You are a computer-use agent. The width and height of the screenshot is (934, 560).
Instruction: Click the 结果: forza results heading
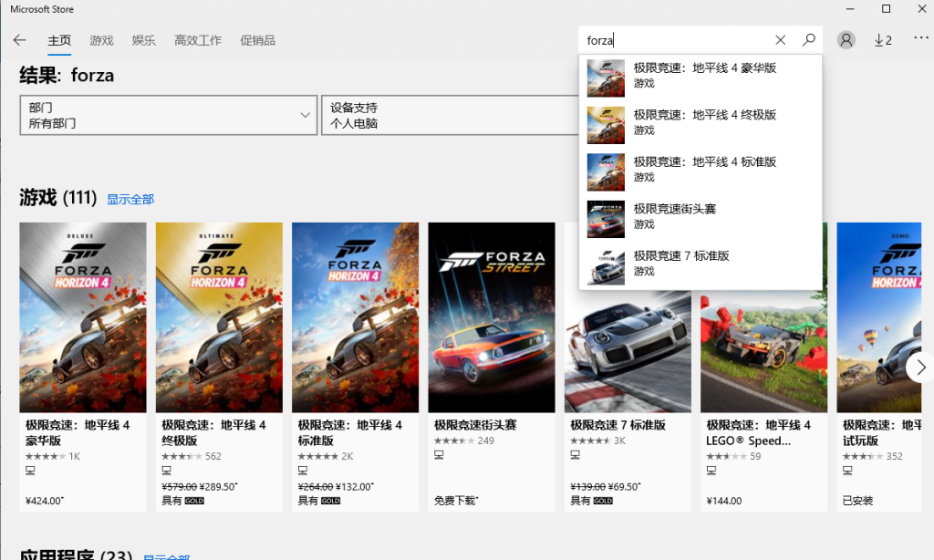[x=67, y=76]
